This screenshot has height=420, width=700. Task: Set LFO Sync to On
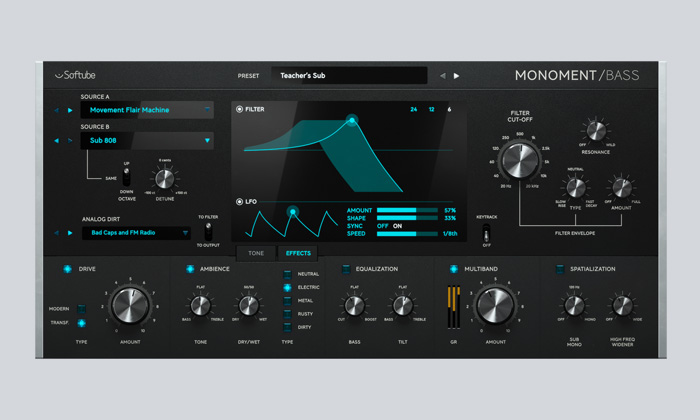[x=397, y=226]
